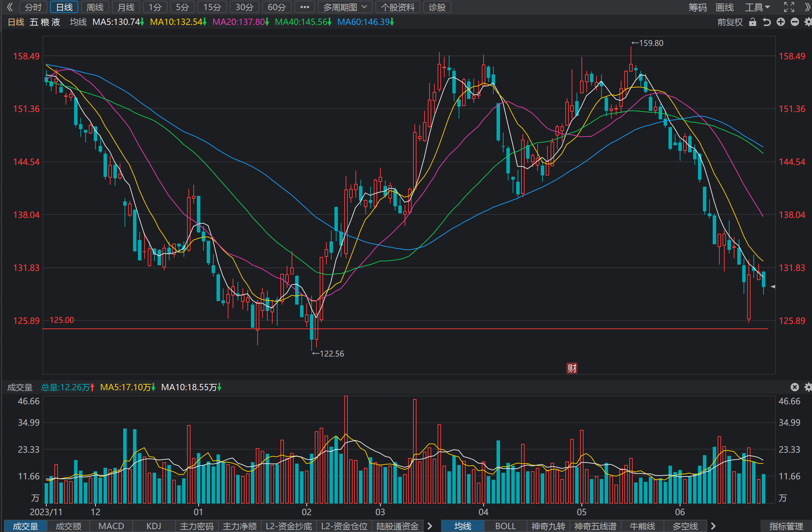This screenshot has width=812, height=532.
Task: Click the lock icon beside 前复权
Action: pos(752,22)
